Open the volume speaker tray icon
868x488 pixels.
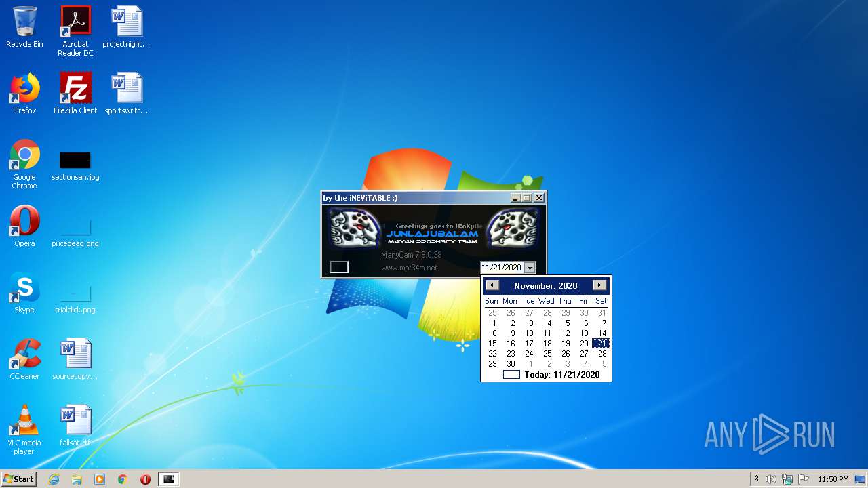[x=771, y=479]
